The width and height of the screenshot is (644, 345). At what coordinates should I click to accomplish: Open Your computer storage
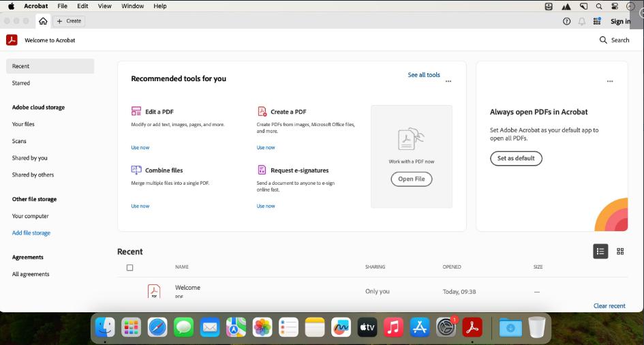coord(31,216)
